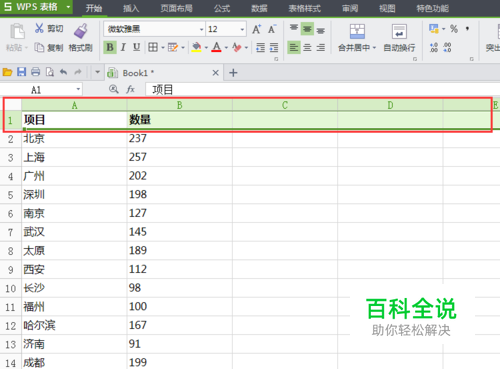This screenshot has width=500, height=369.
Task: Click the formula bar input showing 项目
Action: point(323,89)
